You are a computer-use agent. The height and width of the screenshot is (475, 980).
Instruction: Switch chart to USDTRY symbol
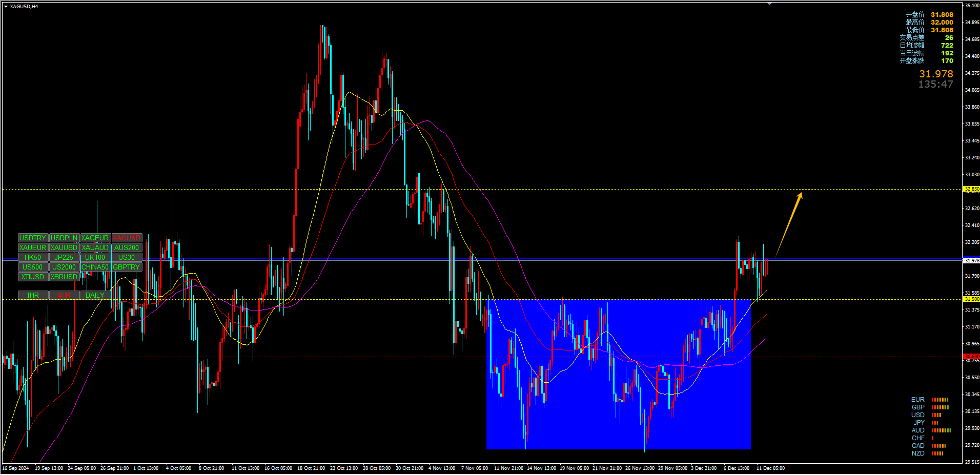pyautogui.click(x=33, y=238)
